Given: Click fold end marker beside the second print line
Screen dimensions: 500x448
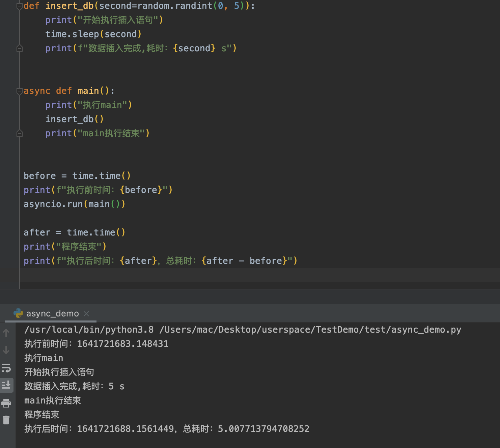Looking at the screenshot, I should point(20,48).
